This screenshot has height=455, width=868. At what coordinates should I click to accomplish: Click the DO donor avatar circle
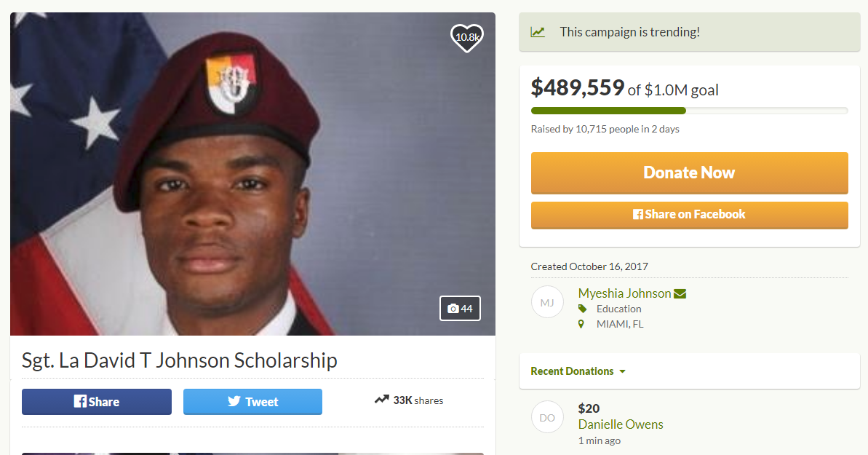tap(547, 416)
